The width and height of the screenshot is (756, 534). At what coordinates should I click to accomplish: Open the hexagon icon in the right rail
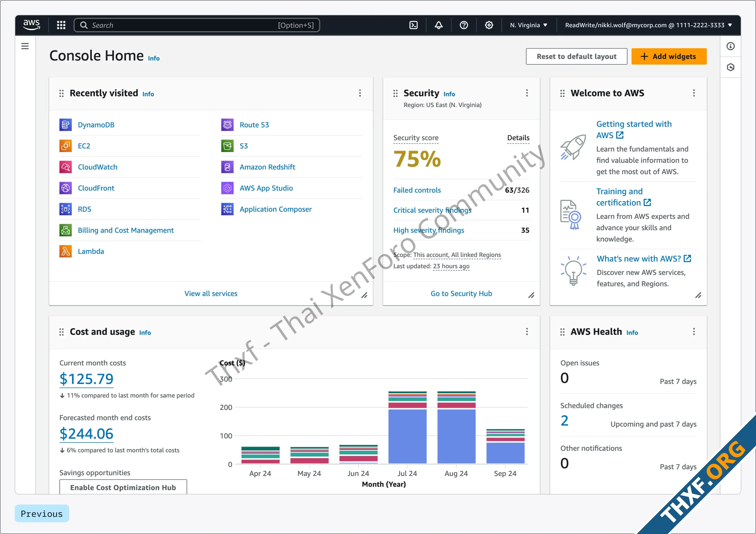click(x=731, y=67)
